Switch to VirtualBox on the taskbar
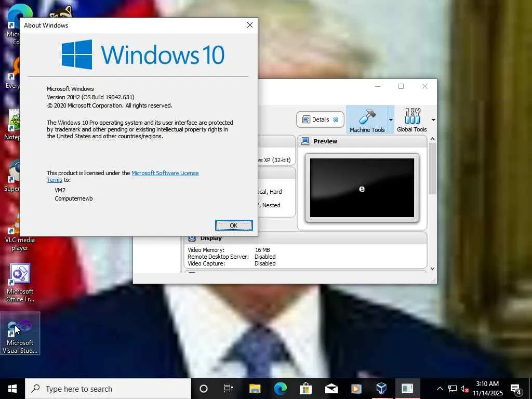The height and width of the screenshot is (399, 532). [382, 389]
